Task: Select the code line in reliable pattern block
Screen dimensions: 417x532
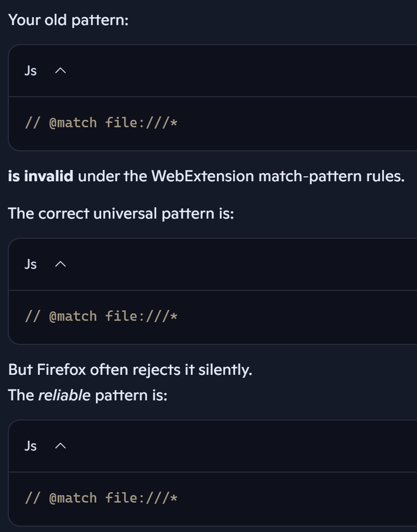Action: pyautogui.click(x=101, y=498)
